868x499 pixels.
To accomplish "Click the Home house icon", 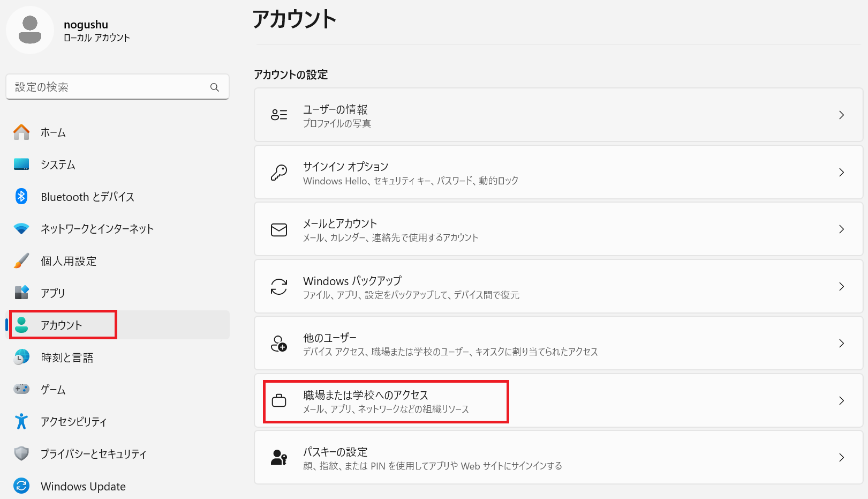I will point(21,132).
